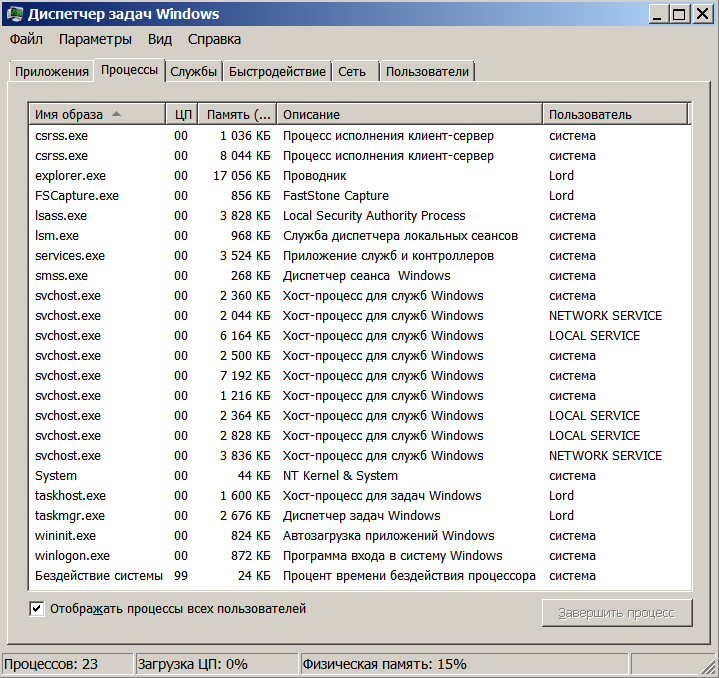Select the wininit.exe process row
Image resolution: width=719 pixels, height=678 pixels.
(360, 536)
